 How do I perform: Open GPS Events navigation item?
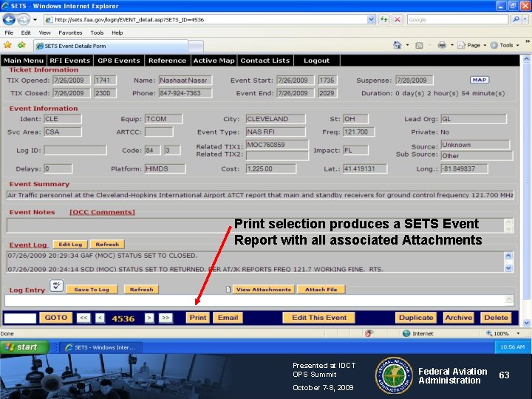coord(118,61)
